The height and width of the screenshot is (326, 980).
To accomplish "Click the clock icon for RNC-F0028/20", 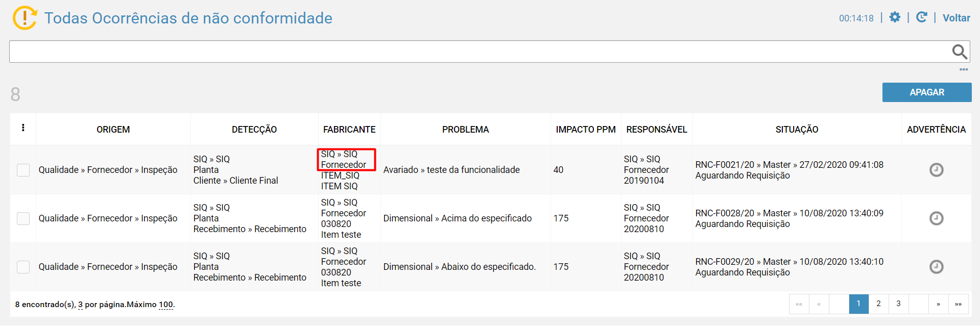I will point(936,218).
